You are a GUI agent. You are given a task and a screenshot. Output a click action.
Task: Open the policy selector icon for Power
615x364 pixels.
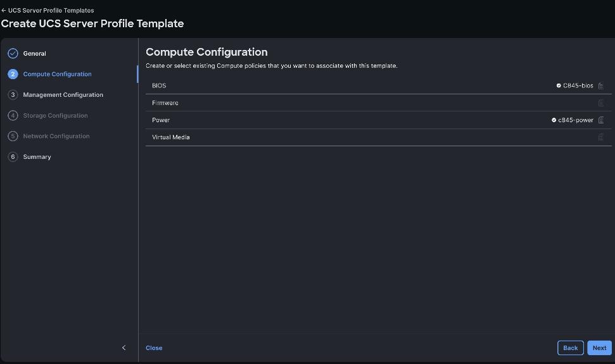[x=601, y=120]
